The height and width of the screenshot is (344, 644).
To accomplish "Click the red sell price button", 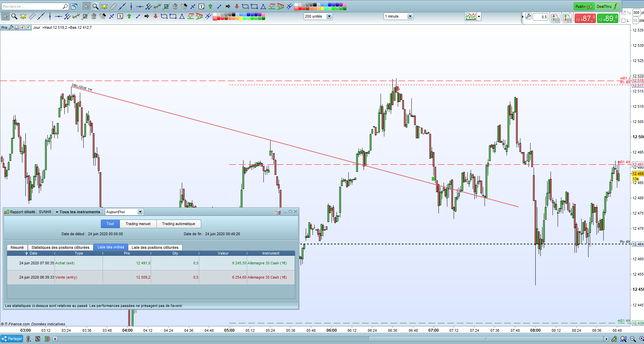I will tap(585, 18).
